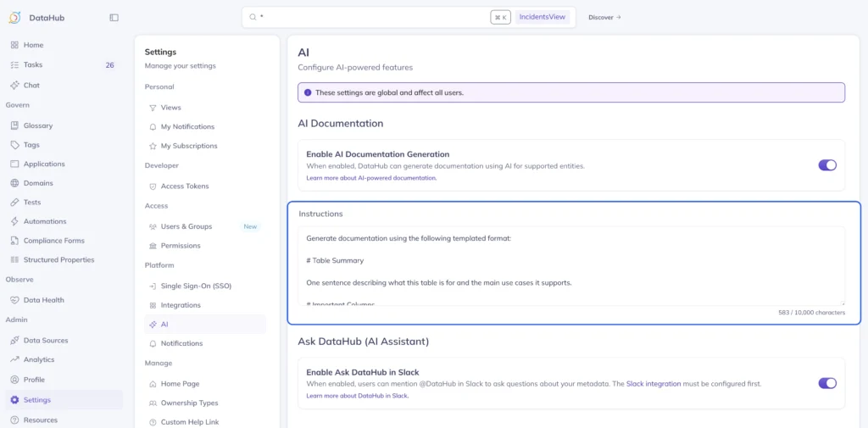The image size is (868, 428).
Task: Click the Data Sources plug icon
Action: pyautogui.click(x=15, y=341)
